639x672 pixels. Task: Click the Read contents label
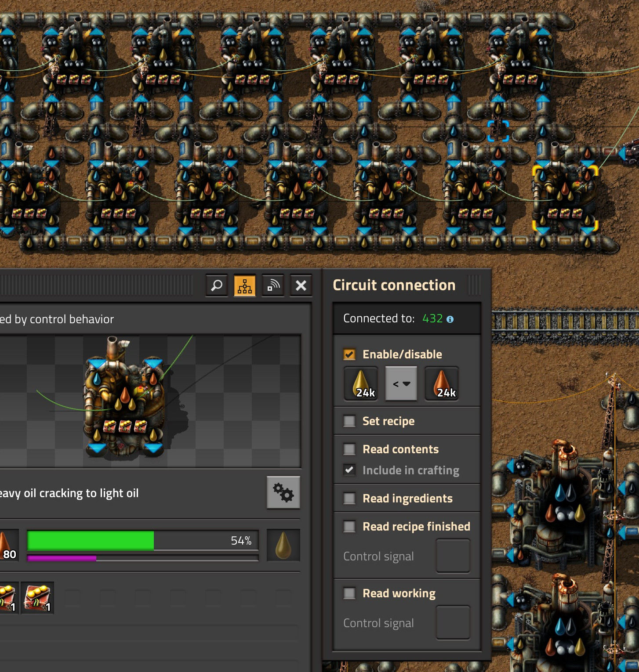click(401, 449)
